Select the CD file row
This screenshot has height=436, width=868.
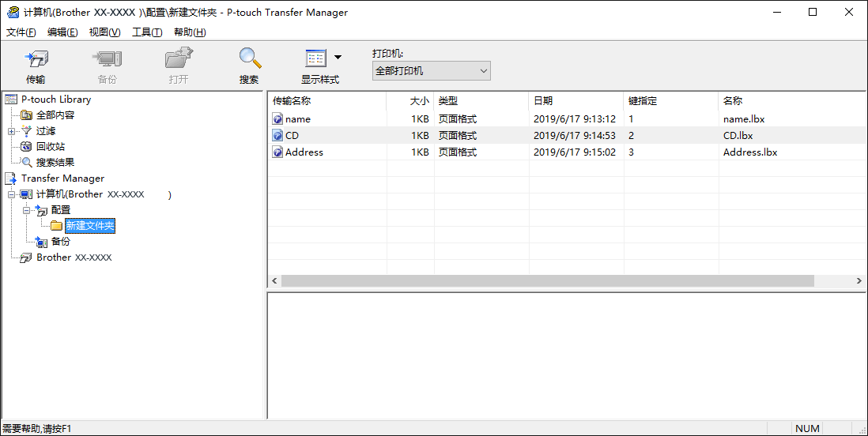coord(567,136)
